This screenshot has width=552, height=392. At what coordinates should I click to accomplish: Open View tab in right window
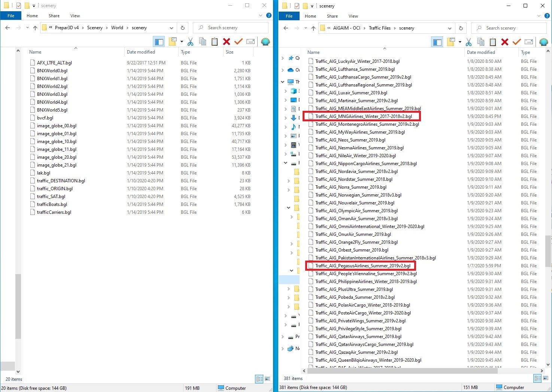coord(353,16)
